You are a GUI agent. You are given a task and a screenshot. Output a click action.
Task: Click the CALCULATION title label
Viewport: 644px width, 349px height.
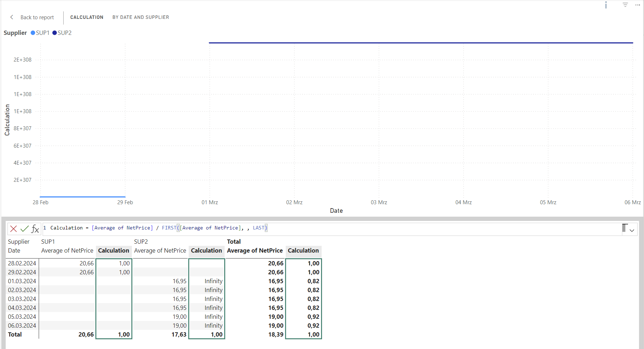tap(87, 17)
